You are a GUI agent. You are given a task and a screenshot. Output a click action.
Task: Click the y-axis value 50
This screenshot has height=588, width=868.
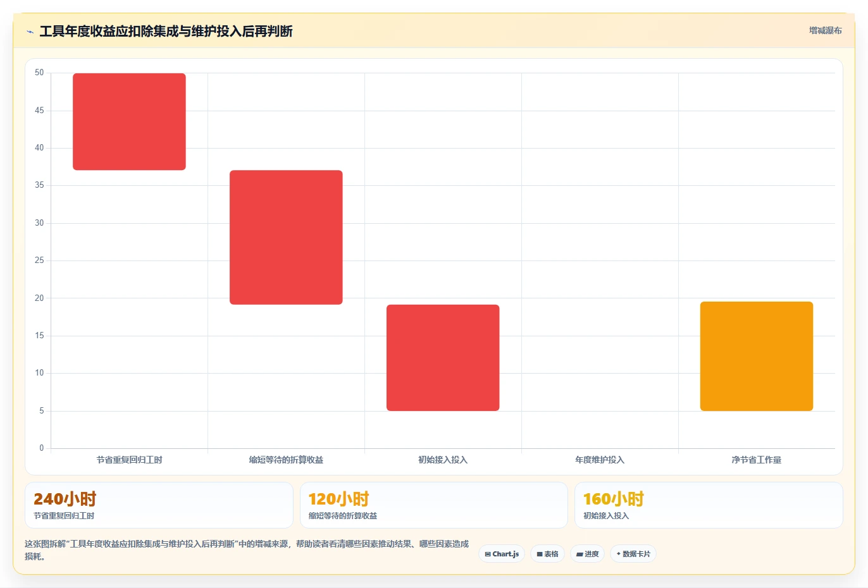(39, 73)
